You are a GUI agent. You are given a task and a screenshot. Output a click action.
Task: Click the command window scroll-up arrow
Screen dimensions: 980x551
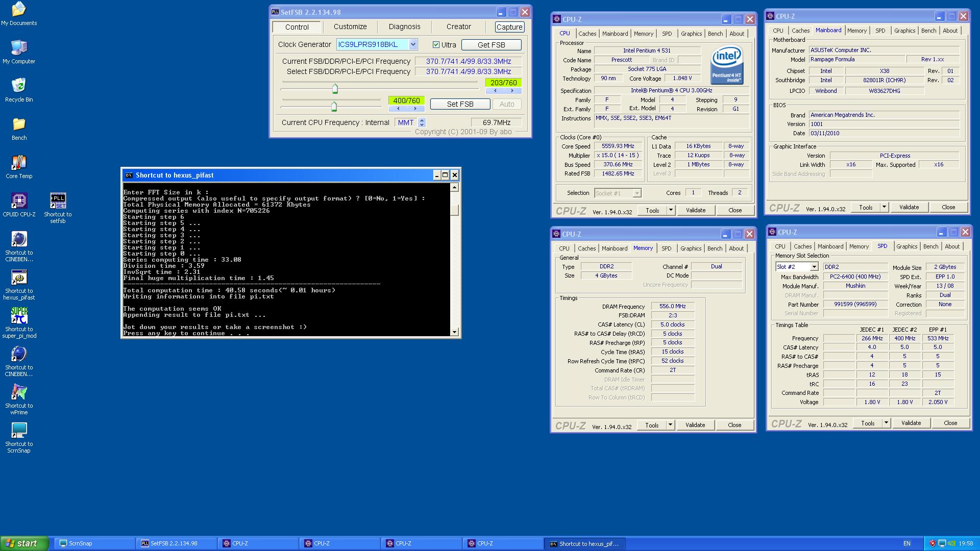coord(454,187)
